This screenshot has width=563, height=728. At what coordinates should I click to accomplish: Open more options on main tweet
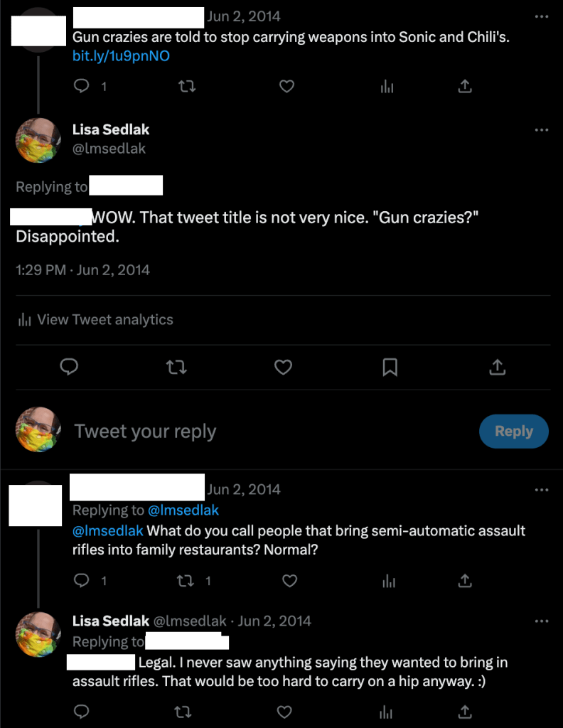(x=542, y=131)
